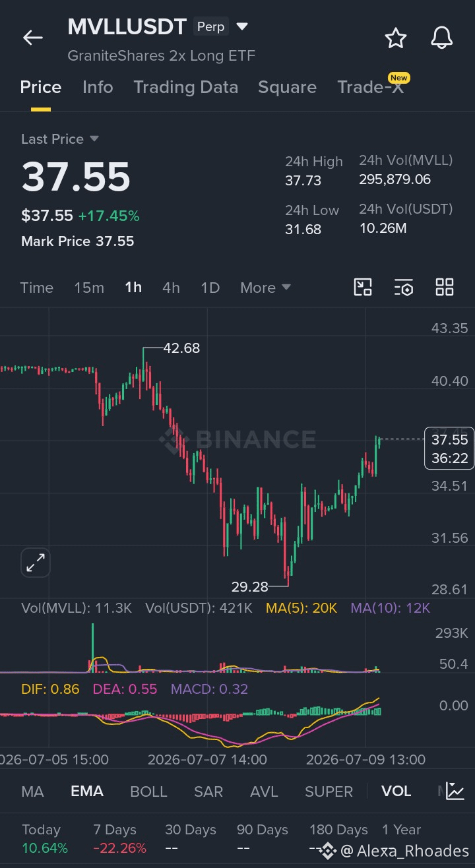Tap the Perp contract badge
This screenshot has width=475, height=868.
tap(210, 27)
